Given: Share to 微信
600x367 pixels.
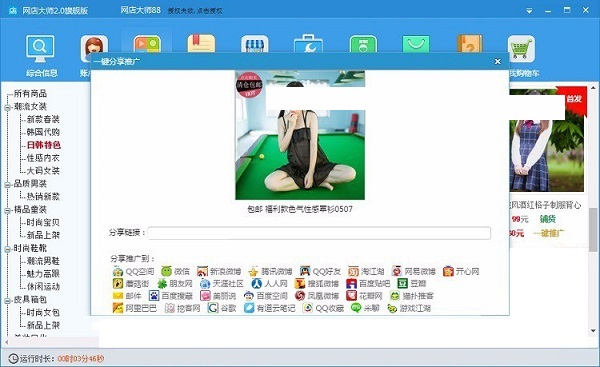Looking at the screenshot, I should 175,271.
